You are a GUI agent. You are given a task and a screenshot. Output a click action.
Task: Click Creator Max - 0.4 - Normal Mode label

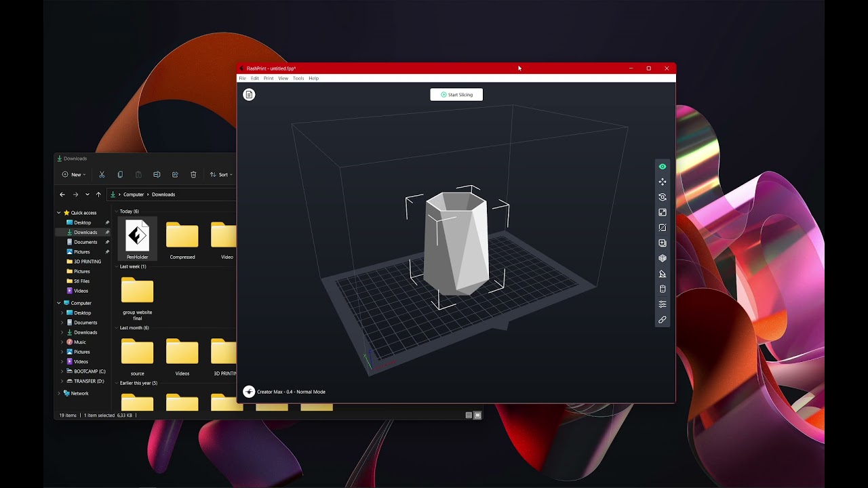[291, 392]
